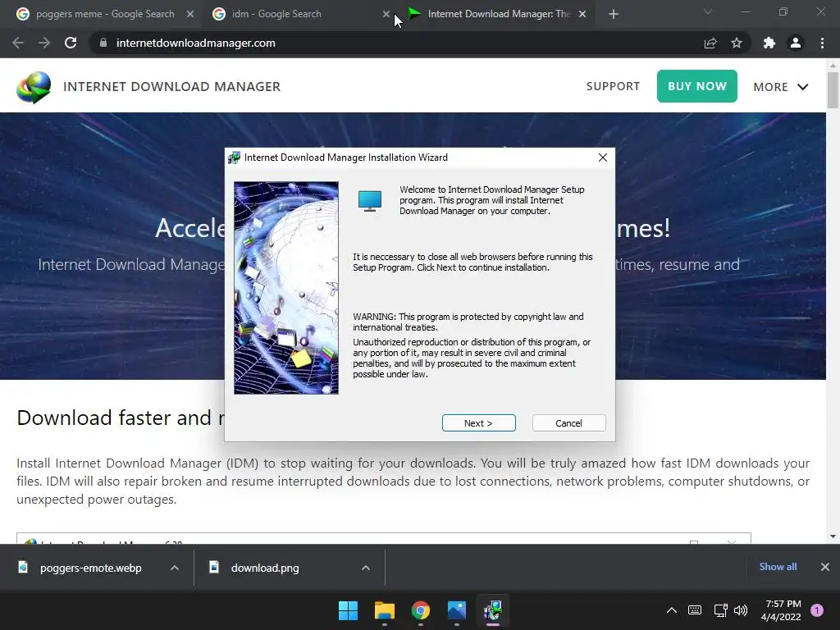Reload the current page
Viewport: 840px width, 630px height.
click(71, 43)
